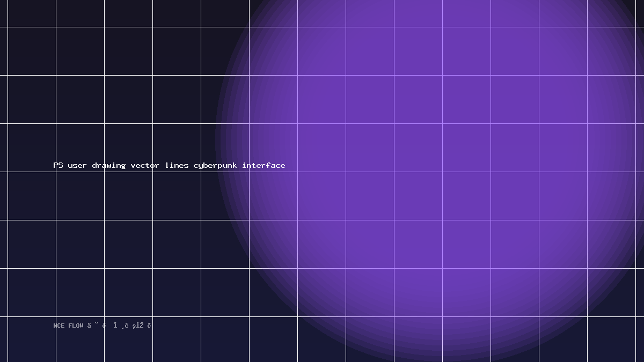The image size is (644, 362).
Task: Click the word "cyberpunk" in the caption
Action: coord(215,166)
